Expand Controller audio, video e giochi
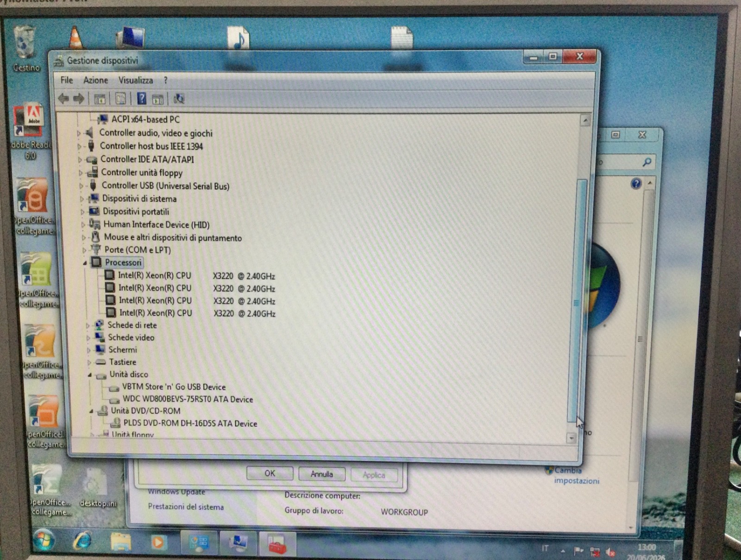The width and height of the screenshot is (741, 560). coord(79,133)
